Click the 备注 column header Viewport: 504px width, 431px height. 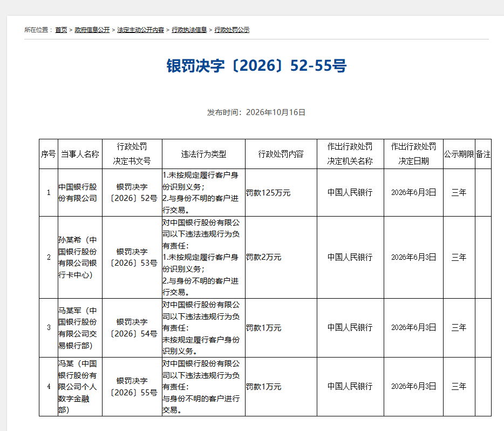click(483, 154)
